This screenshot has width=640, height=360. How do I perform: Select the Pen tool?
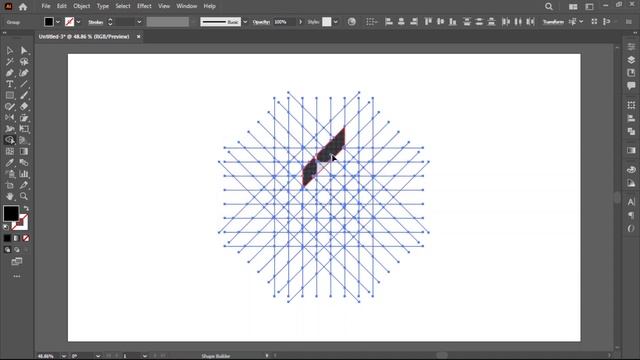9,73
